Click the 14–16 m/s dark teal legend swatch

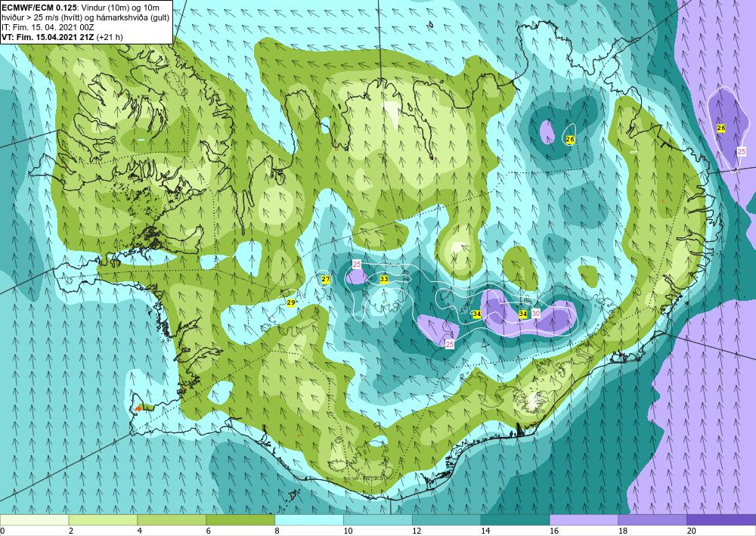pyautogui.click(x=515, y=520)
